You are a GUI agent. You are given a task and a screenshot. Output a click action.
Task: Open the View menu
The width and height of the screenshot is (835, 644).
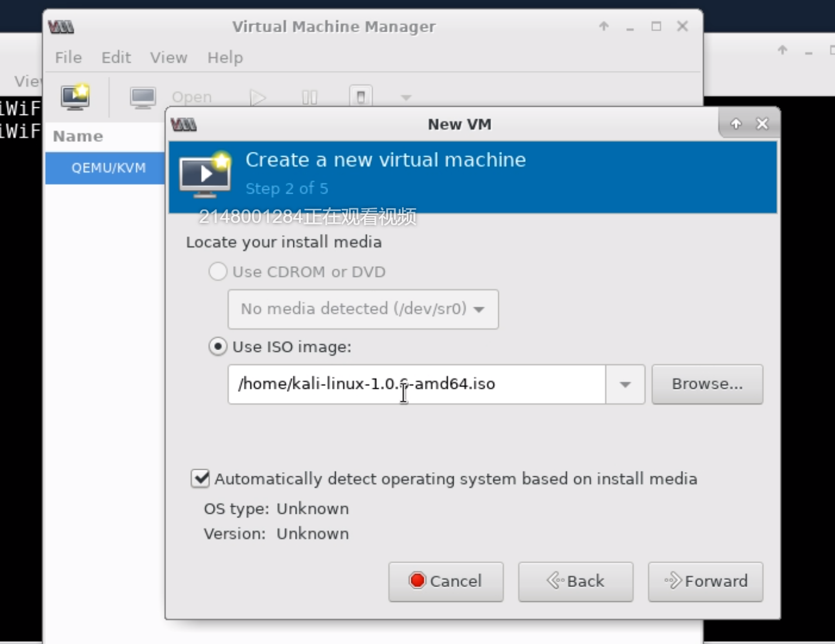click(x=168, y=57)
